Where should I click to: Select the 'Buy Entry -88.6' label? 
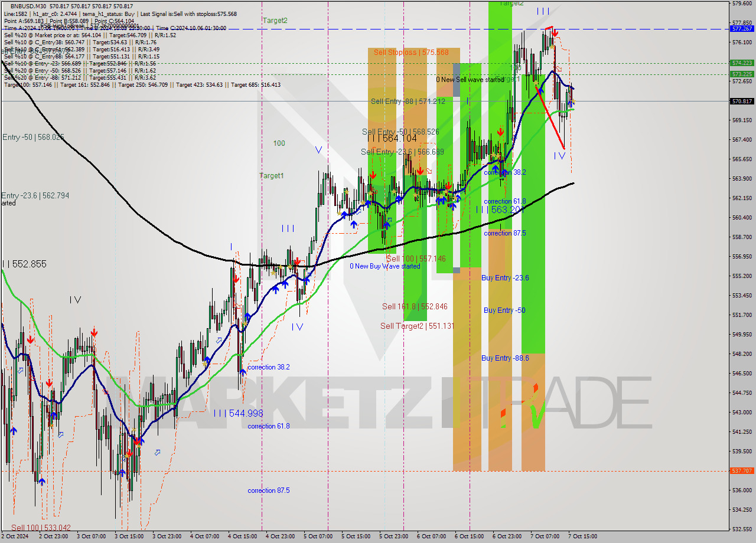tap(505, 358)
